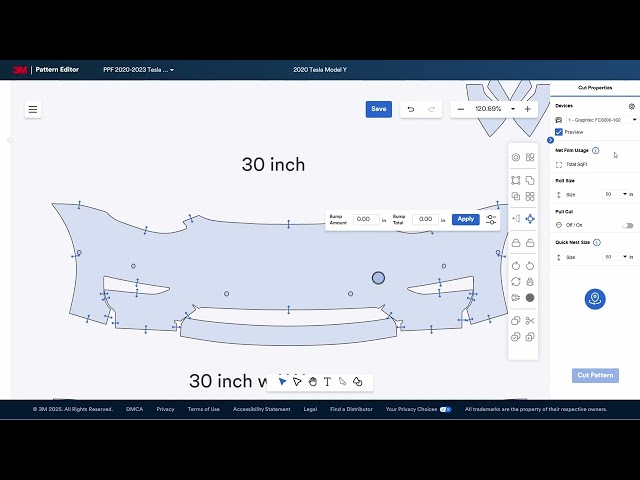The height and width of the screenshot is (480, 640).
Task: Click the closed padlock lock icon
Action: pyautogui.click(x=516, y=243)
